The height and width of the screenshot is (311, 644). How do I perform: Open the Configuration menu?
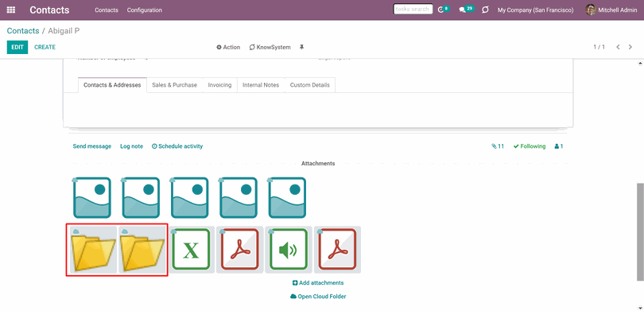[145, 10]
